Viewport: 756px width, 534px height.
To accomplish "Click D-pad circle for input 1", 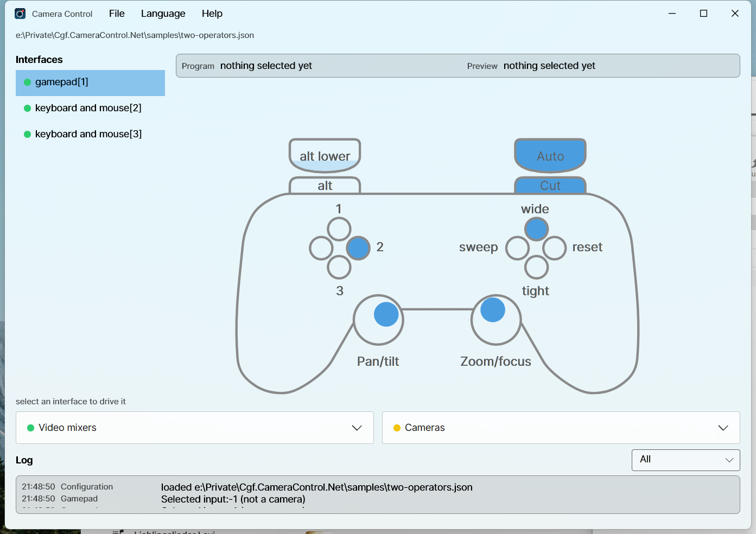I will tap(339, 230).
